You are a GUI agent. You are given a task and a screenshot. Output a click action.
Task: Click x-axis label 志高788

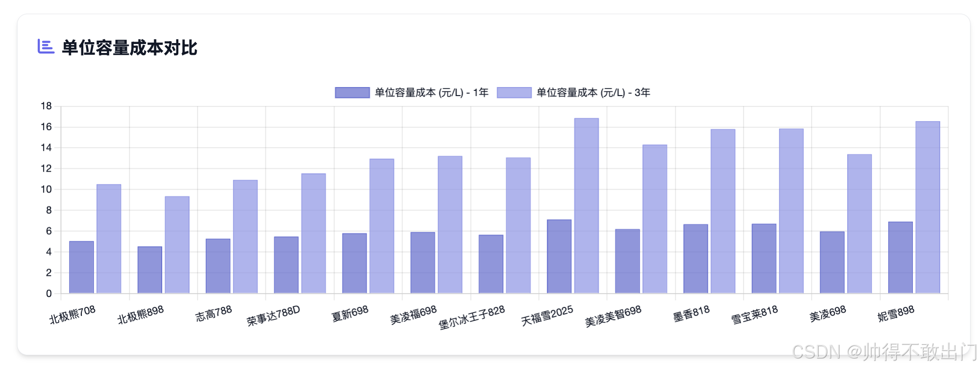point(213,313)
